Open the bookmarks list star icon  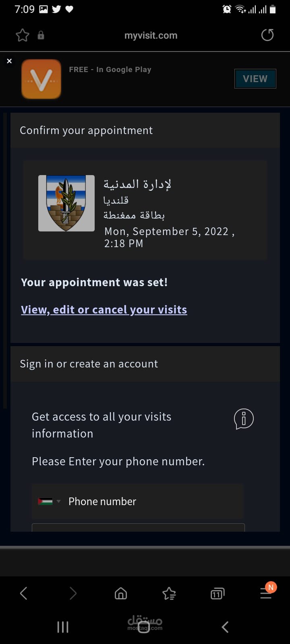tap(169, 593)
